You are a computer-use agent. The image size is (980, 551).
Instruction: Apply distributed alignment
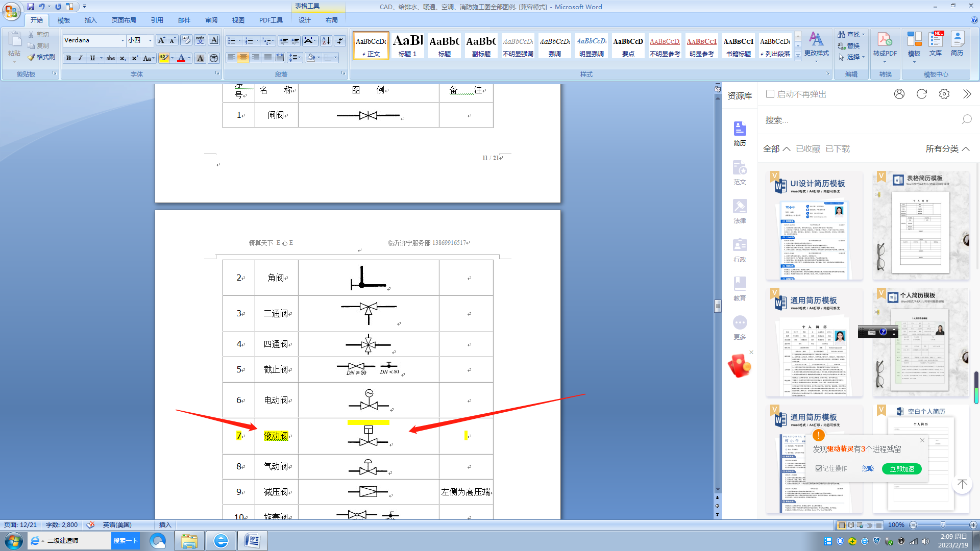[x=280, y=58]
